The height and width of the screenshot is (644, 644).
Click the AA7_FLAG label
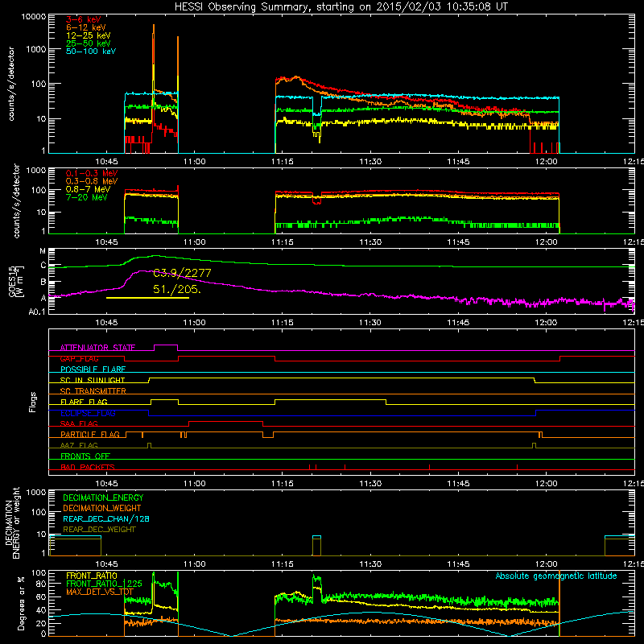(79, 445)
